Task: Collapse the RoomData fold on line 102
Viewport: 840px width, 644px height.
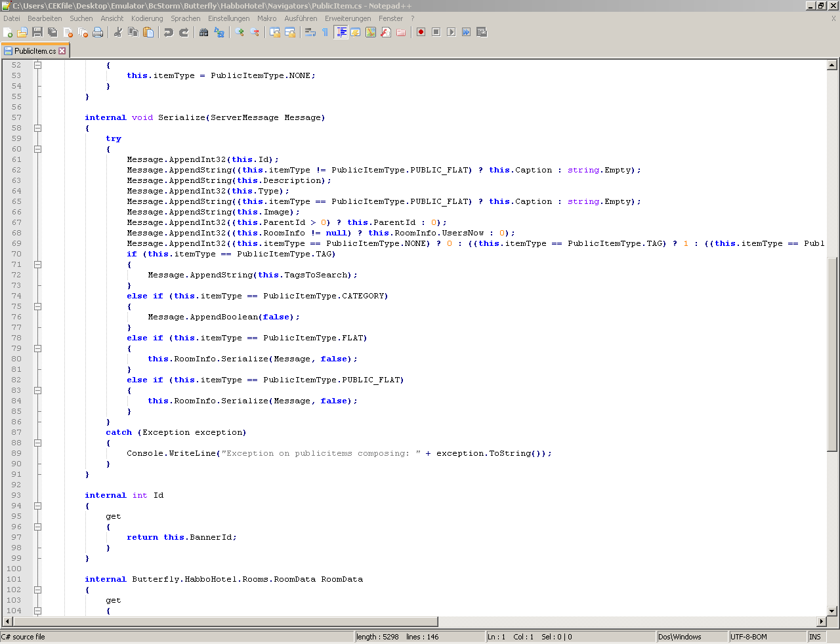Action: click(38, 590)
